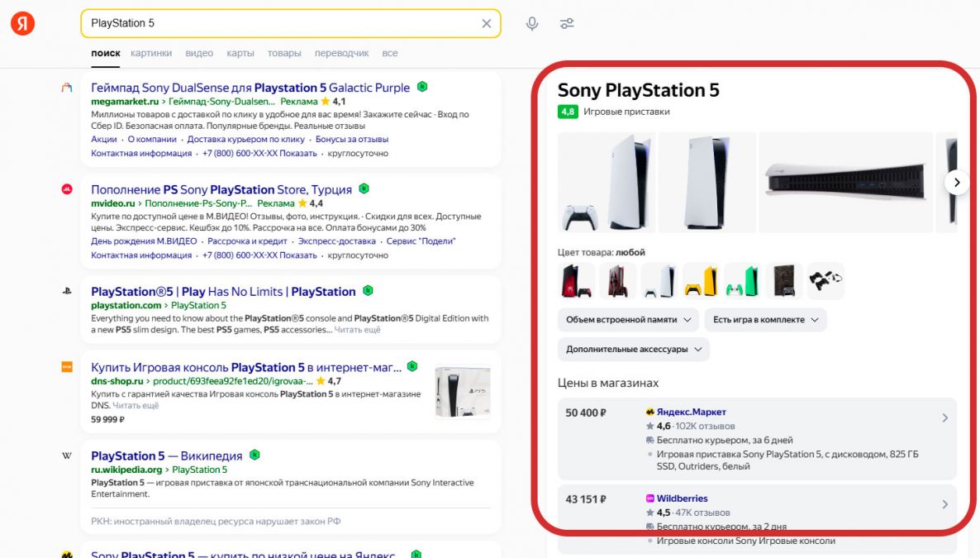The image size is (980, 558).
Task: Click the mvideo red favicon icon
Action: [67, 189]
